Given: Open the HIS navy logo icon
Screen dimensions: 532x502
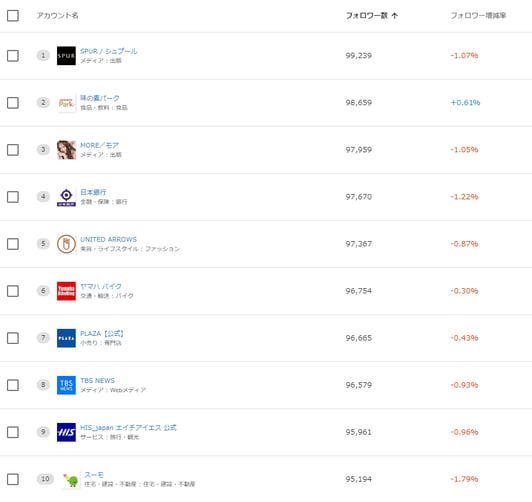Looking at the screenshot, I should click(66, 432).
